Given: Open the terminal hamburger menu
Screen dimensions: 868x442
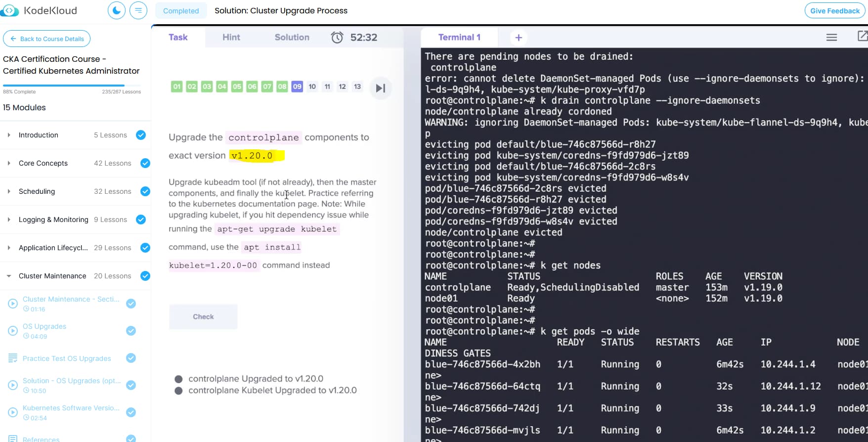Looking at the screenshot, I should (x=832, y=37).
